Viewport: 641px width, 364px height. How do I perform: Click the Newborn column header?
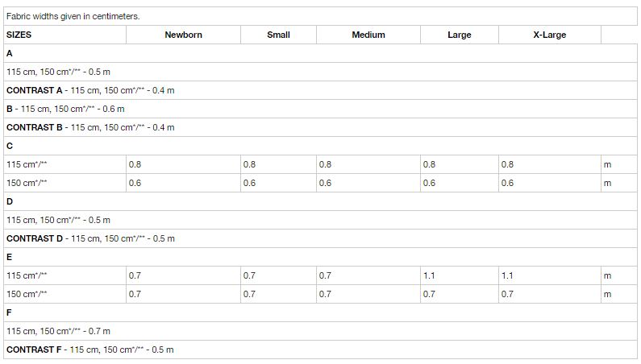click(183, 35)
